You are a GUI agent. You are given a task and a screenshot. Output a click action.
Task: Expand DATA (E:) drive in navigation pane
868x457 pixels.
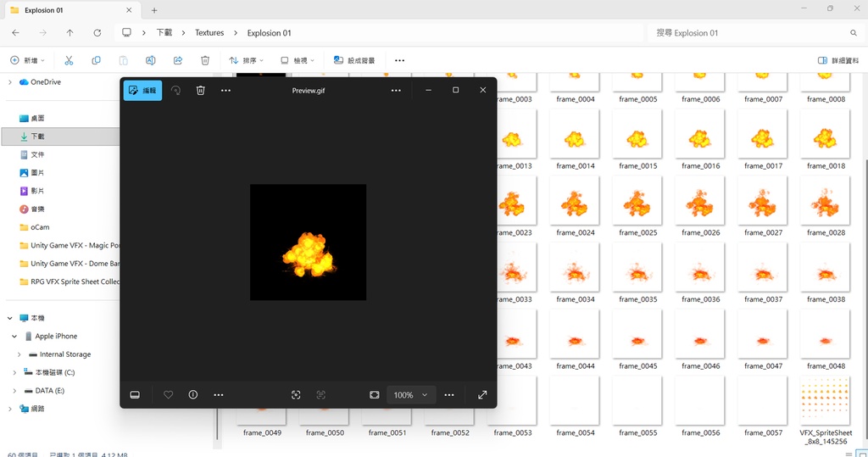tap(14, 391)
